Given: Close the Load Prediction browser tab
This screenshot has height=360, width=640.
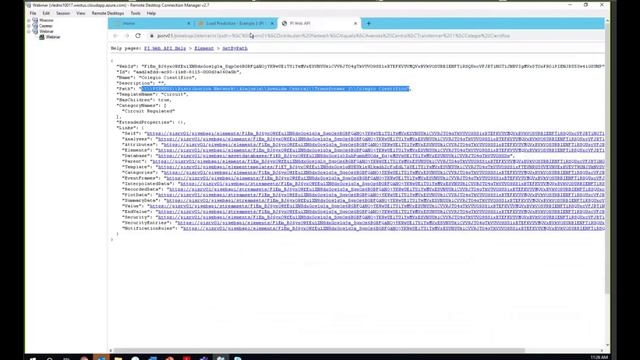Looking at the screenshot, I should click(x=272, y=24).
